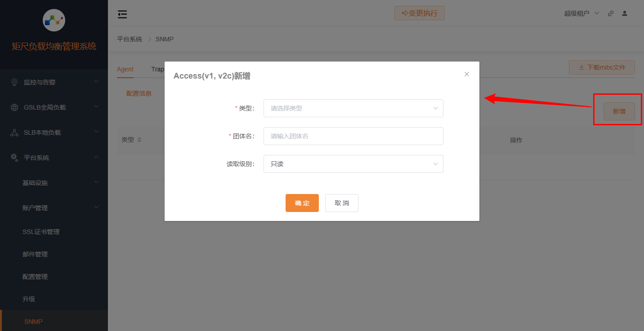Viewport: 644px width, 331px height.
Task: Click the 矩尺 system logo icon
Action: pyautogui.click(x=54, y=20)
